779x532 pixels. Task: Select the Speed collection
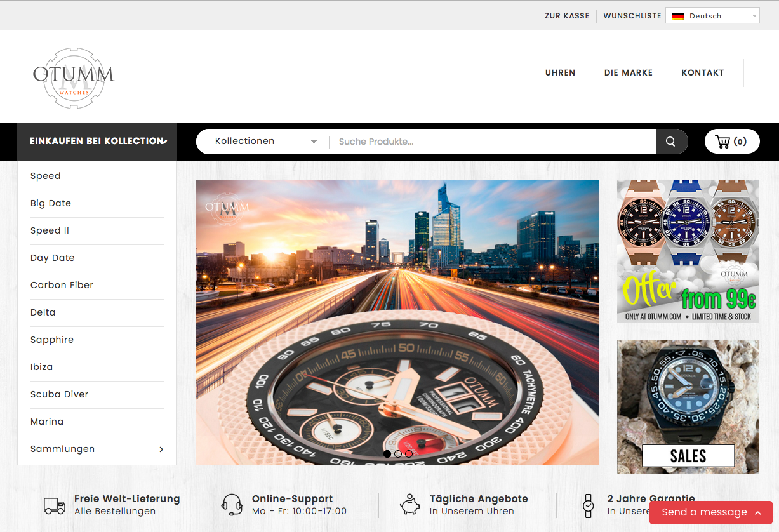coord(46,176)
